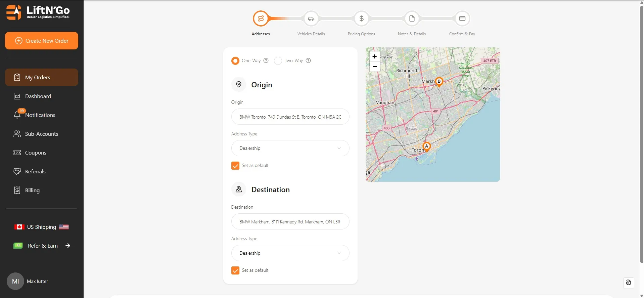
Task: Zoom out on the map
Action: (375, 67)
